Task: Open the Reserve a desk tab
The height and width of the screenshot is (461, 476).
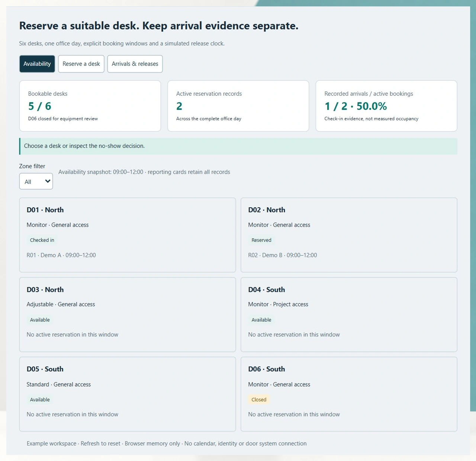Action: pyautogui.click(x=81, y=64)
